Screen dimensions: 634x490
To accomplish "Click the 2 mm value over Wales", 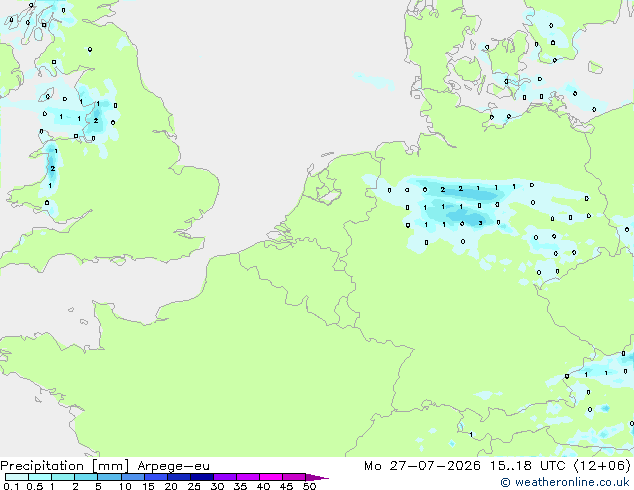I will tap(53, 168).
